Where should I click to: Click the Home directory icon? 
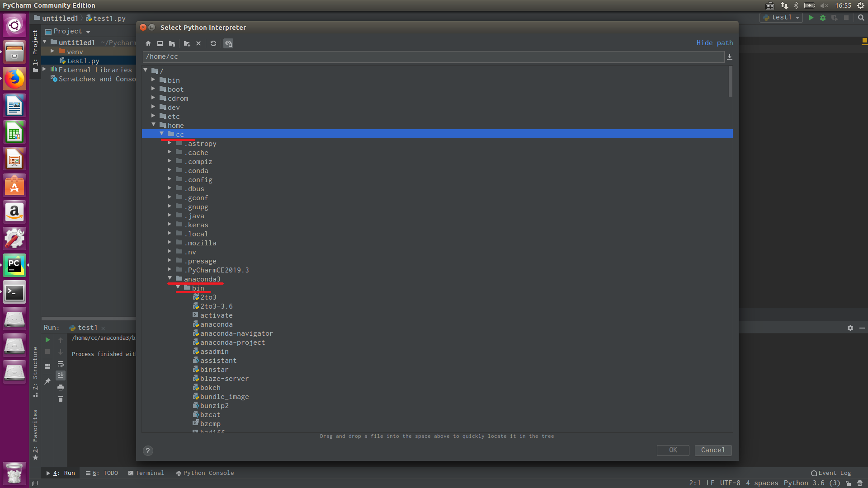[x=148, y=44]
